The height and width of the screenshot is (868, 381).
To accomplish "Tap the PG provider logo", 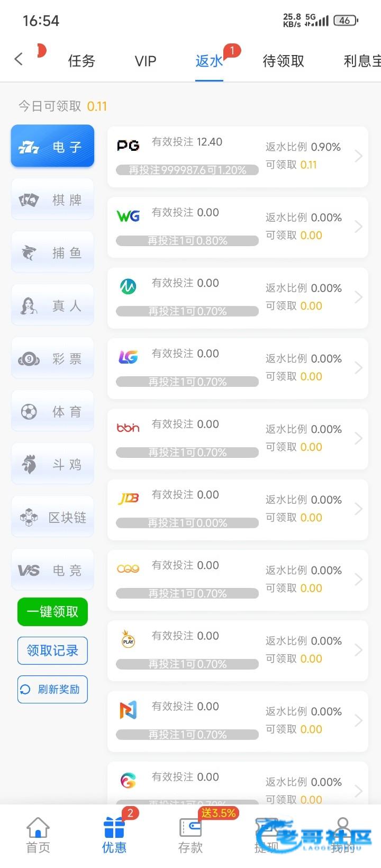I will 128,146.
